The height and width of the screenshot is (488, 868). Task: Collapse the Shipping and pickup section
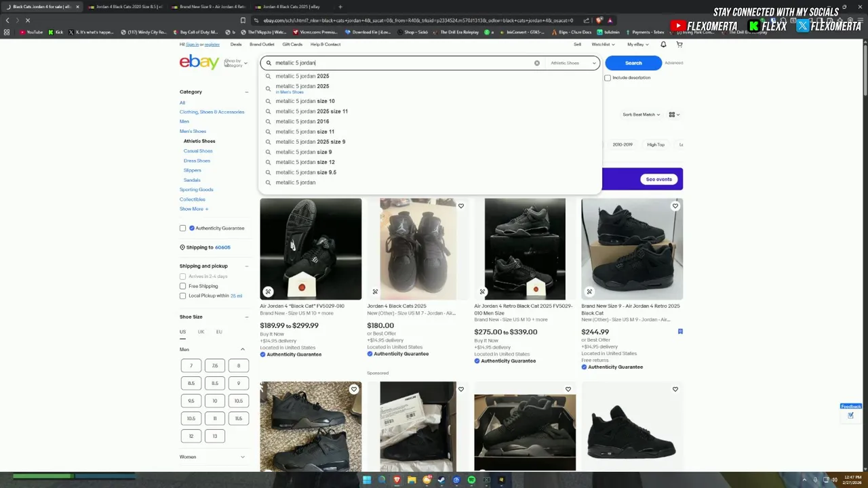(246, 266)
